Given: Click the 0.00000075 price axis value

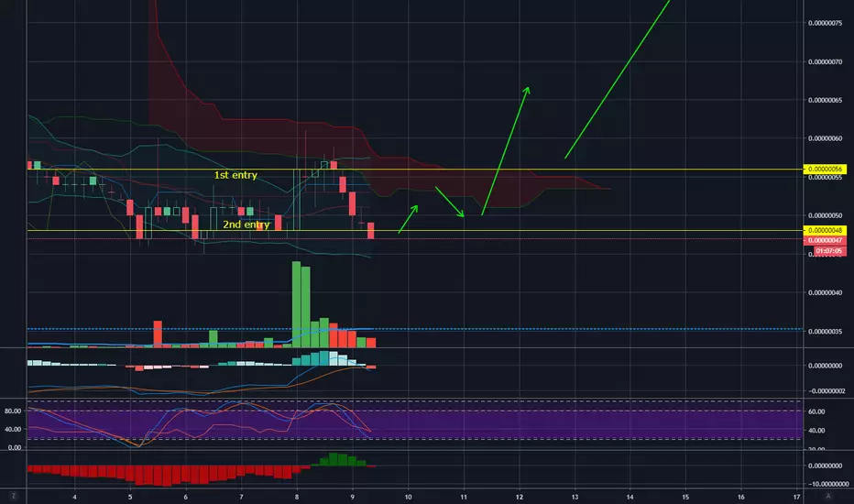Looking at the screenshot, I should 825,23.
